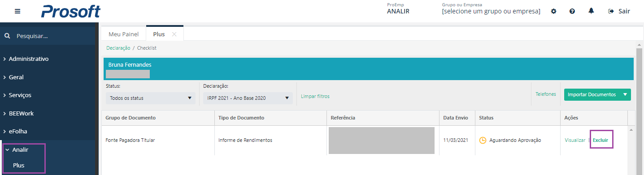Image resolution: width=644 pixels, height=175 pixels.
Task: Open the Telefones link
Action: [x=546, y=94]
